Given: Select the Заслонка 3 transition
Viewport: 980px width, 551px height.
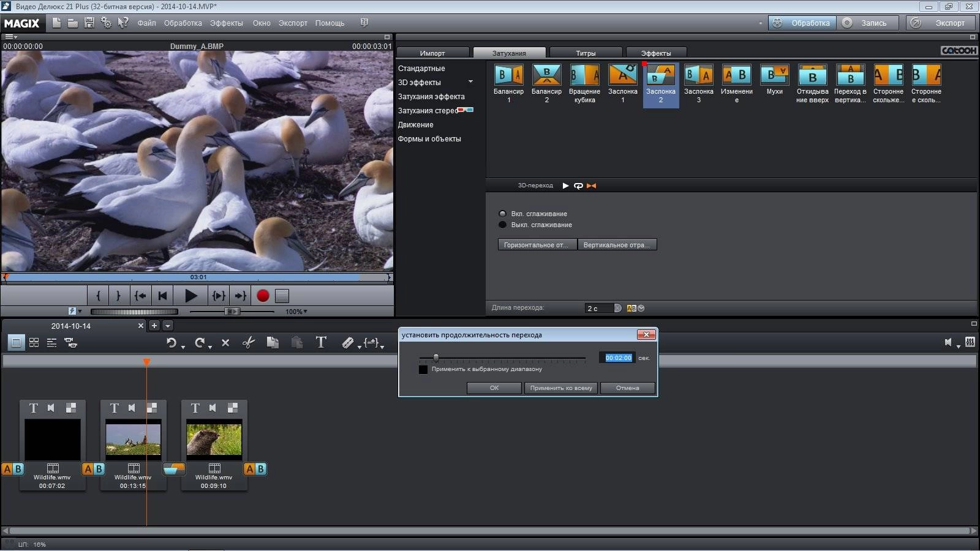Looking at the screenshot, I should (698, 84).
